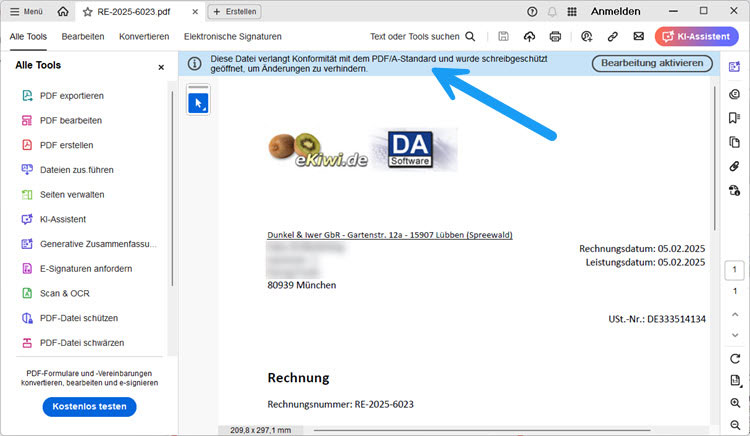Open bookmarks icon in right rail
750x436 pixels.
pos(734,118)
